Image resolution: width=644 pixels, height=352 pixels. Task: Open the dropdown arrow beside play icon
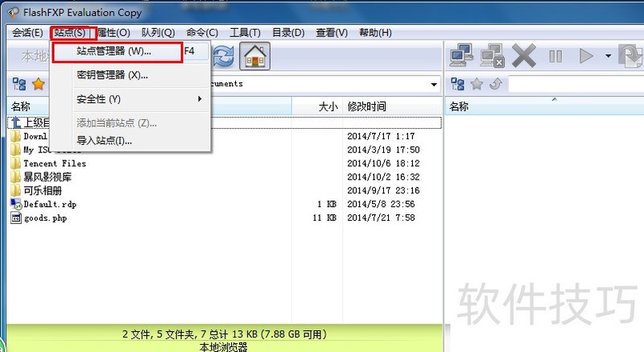point(608,56)
